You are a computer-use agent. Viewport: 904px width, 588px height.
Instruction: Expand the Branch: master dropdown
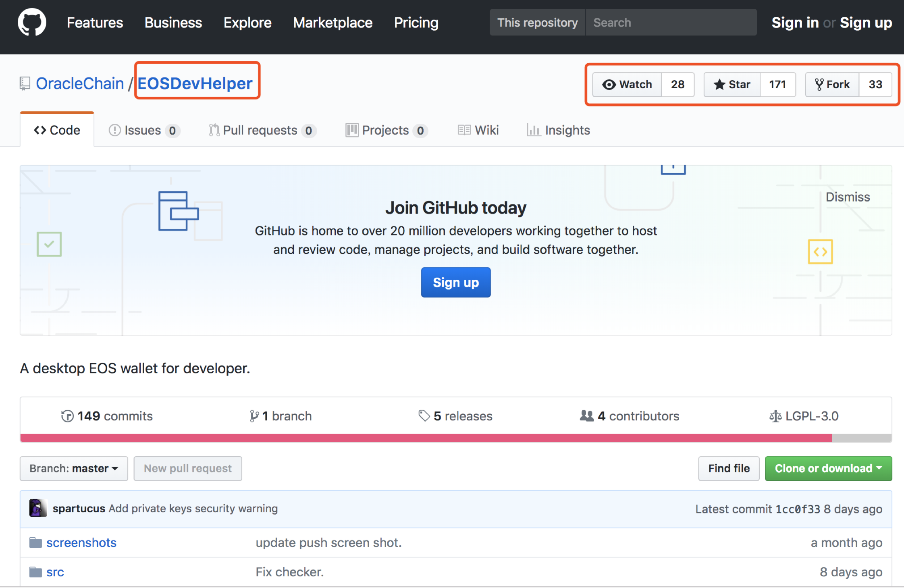coord(74,468)
